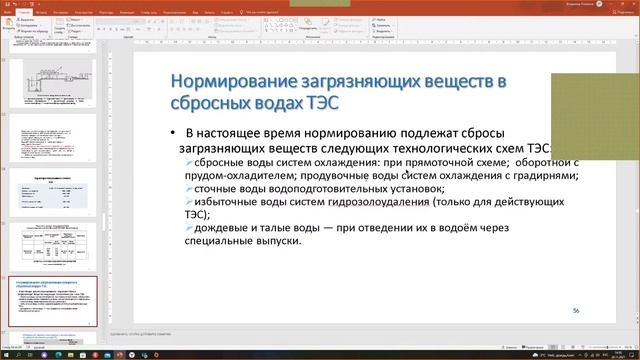The image size is (640, 360).
Task: Click the Paste (Вставить) clipboard icon
Action: [9, 22]
